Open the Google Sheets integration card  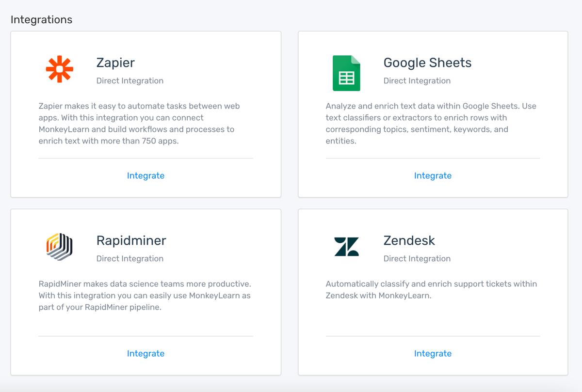click(433, 114)
